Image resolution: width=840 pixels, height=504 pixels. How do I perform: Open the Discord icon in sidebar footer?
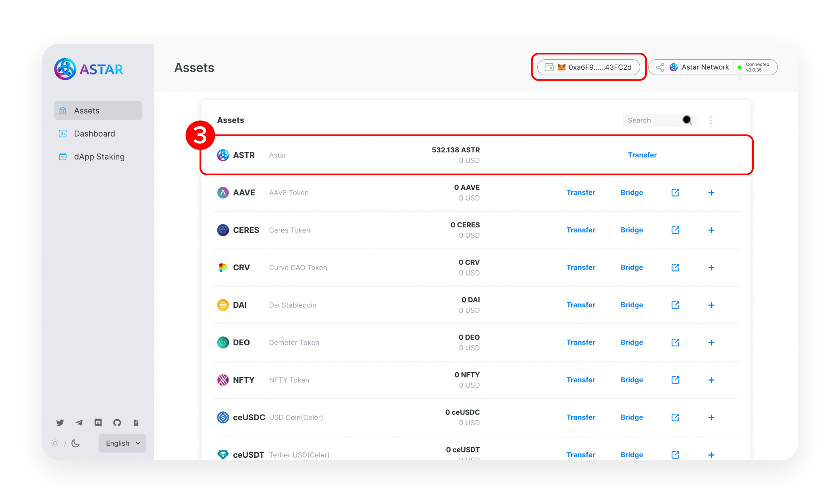coord(98,423)
